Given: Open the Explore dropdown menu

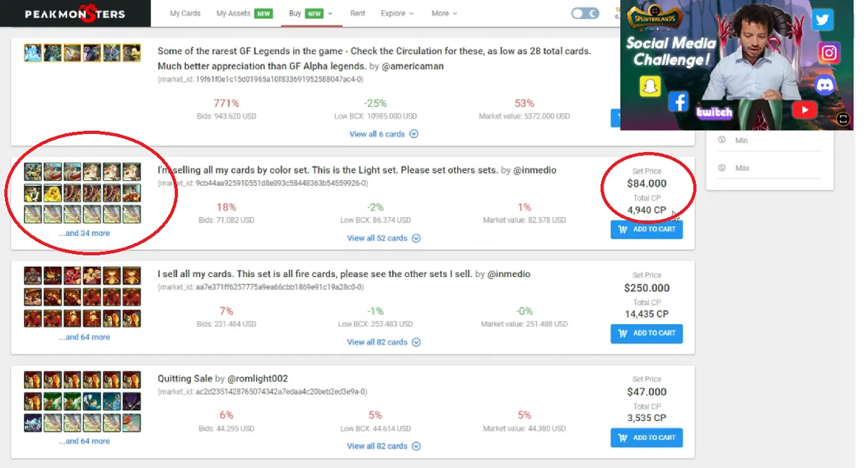Looking at the screenshot, I should coord(397,13).
